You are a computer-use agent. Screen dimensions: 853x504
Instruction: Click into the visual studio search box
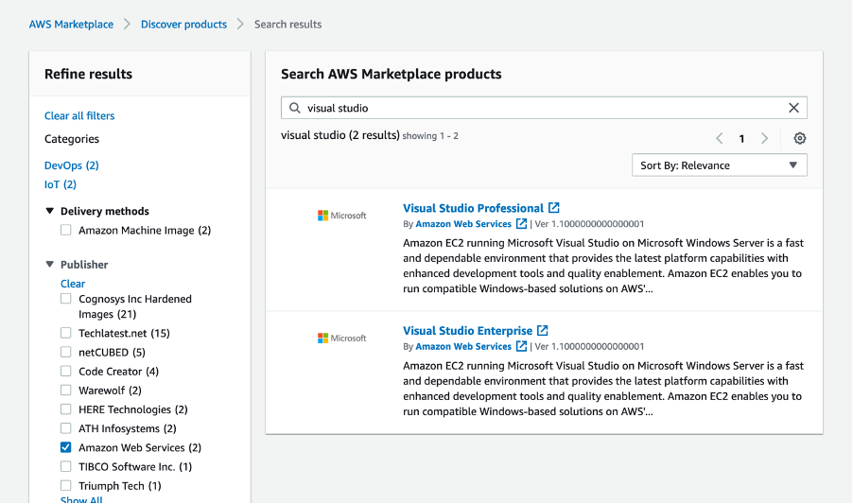(x=539, y=108)
